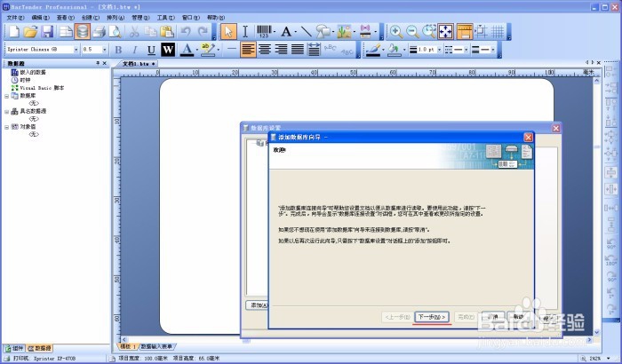Open the 帮助 menu
Screen dimensions: 622x364
pyautogui.click(x=215, y=18)
